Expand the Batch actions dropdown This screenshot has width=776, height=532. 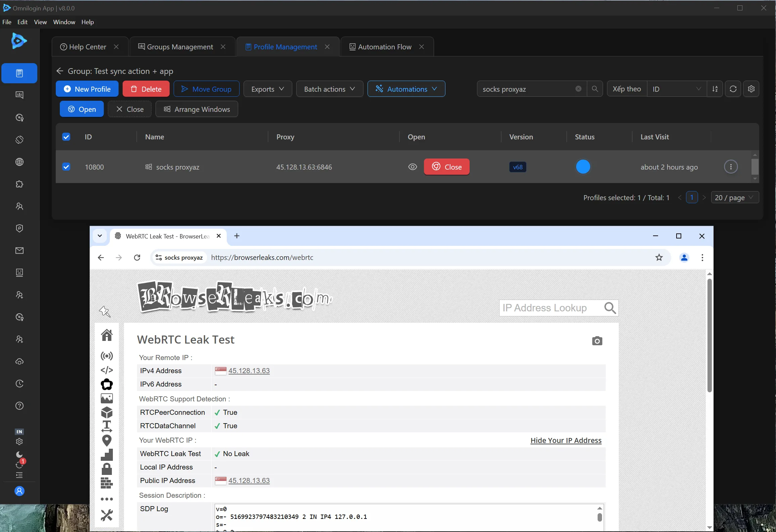click(x=329, y=89)
